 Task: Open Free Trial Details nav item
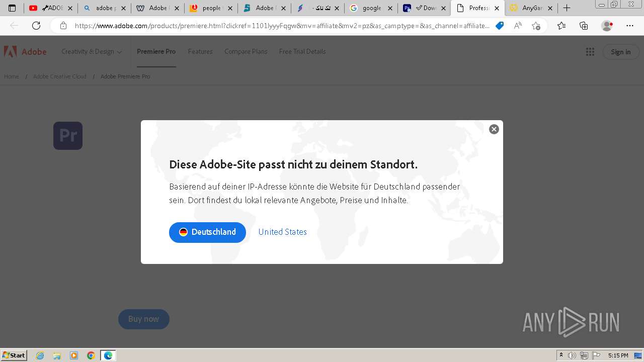click(x=302, y=51)
